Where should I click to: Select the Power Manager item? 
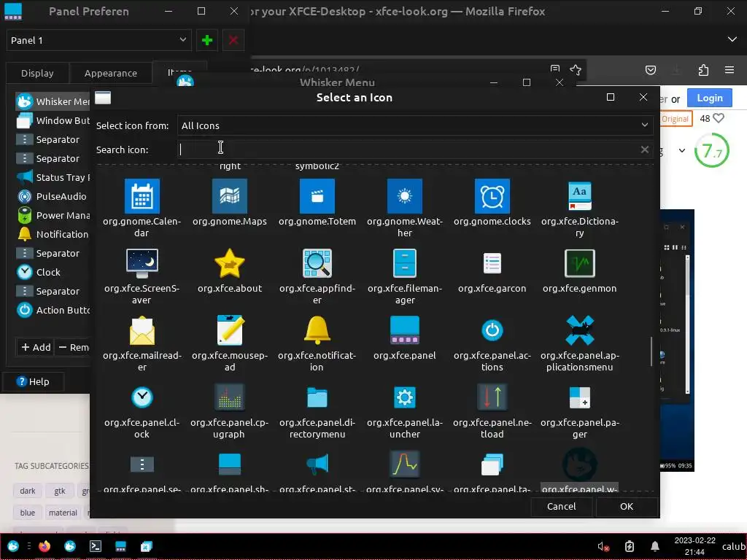[53, 215]
